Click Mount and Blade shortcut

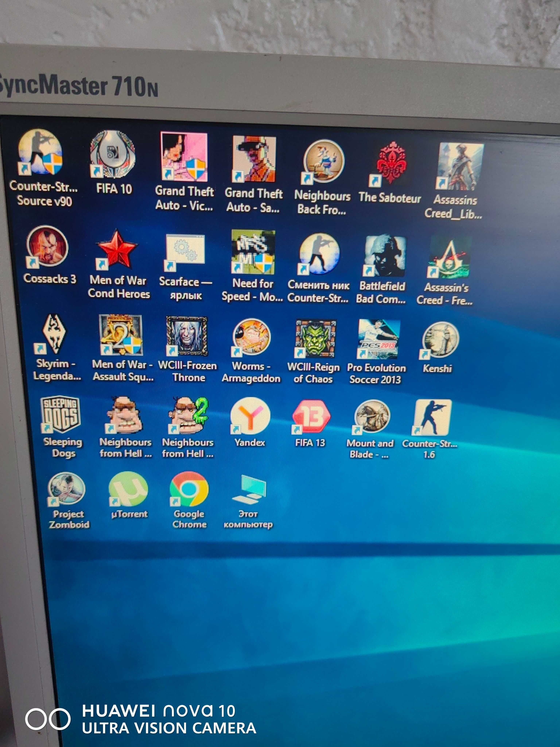pyautogui.click(x=371, y=417)
